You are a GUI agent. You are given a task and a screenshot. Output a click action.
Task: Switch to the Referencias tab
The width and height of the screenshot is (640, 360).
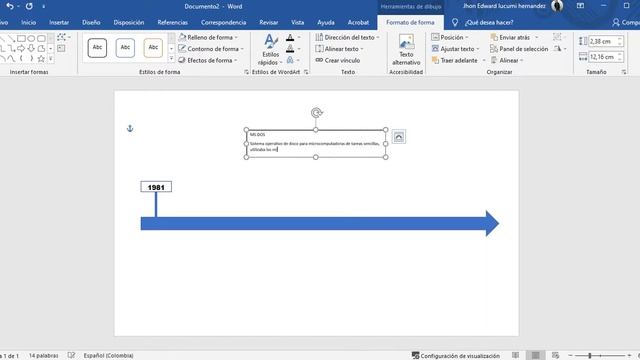[172, 22]
